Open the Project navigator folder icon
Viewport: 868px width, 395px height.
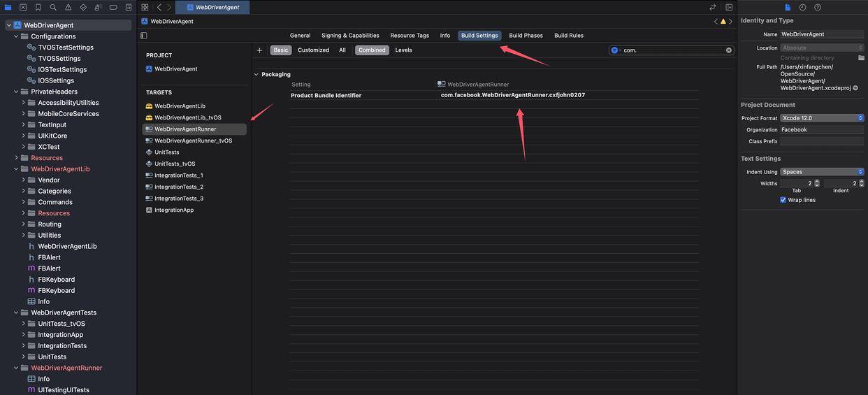8,7
